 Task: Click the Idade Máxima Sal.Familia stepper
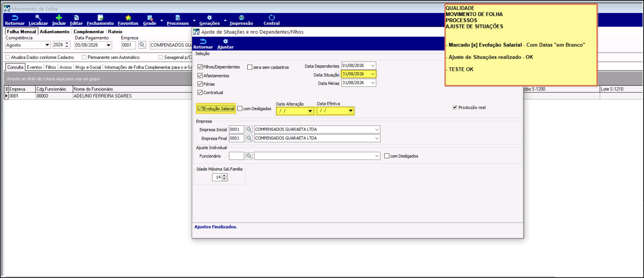(x=224, y=177)
